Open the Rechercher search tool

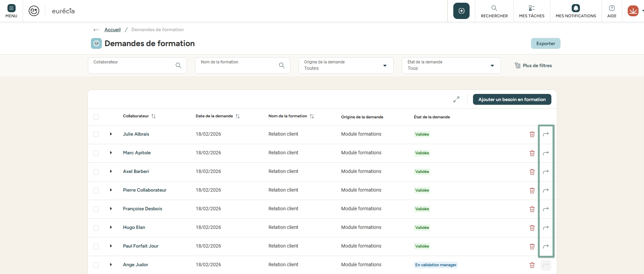pos(494,11)
